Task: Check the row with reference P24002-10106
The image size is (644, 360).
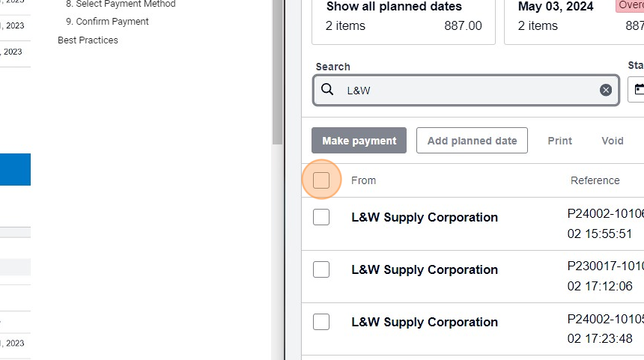Action: click(x=321, y=217)
